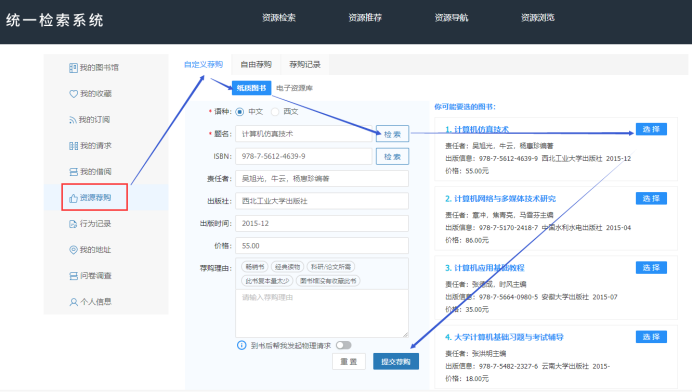
Task: Open 行为记录 in the sidebar
Action: click(91, 224)
